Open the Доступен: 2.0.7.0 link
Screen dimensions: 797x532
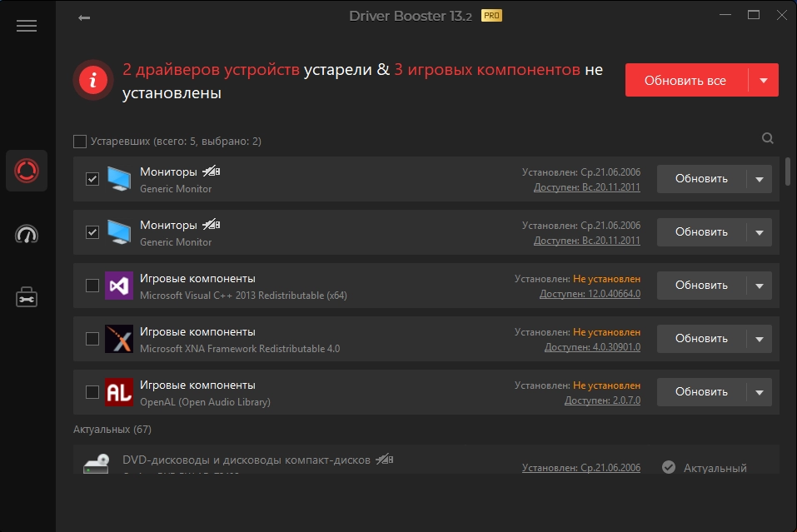click(x=602, y=400)
